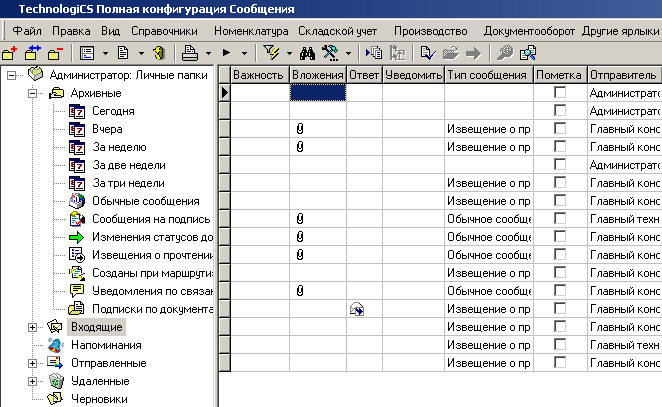Sort by the Отправитель column header
The width and height of the screenshot is (662, 407).
[624, 75]
